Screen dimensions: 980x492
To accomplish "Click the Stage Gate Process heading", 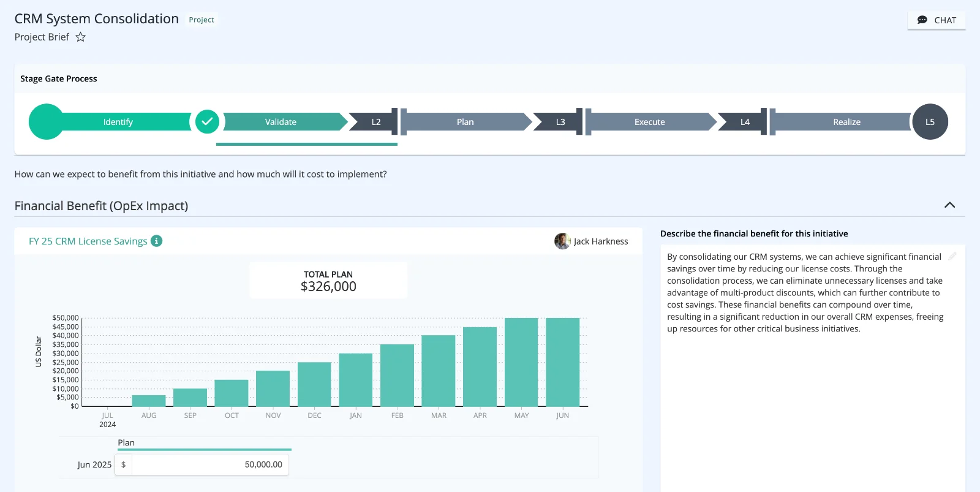I will pyautogui.click(x=59, y=78).
